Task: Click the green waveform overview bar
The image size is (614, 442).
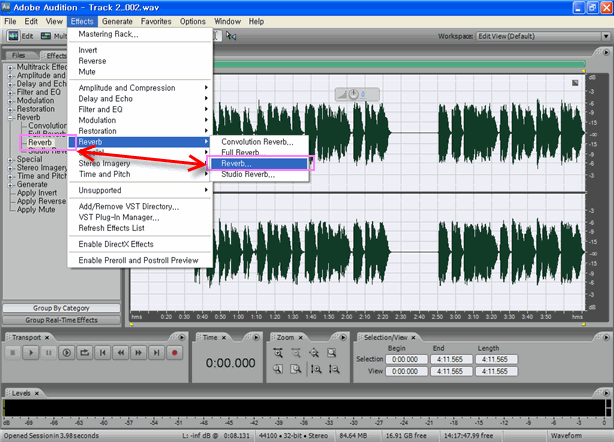Action: coord(399,64)
